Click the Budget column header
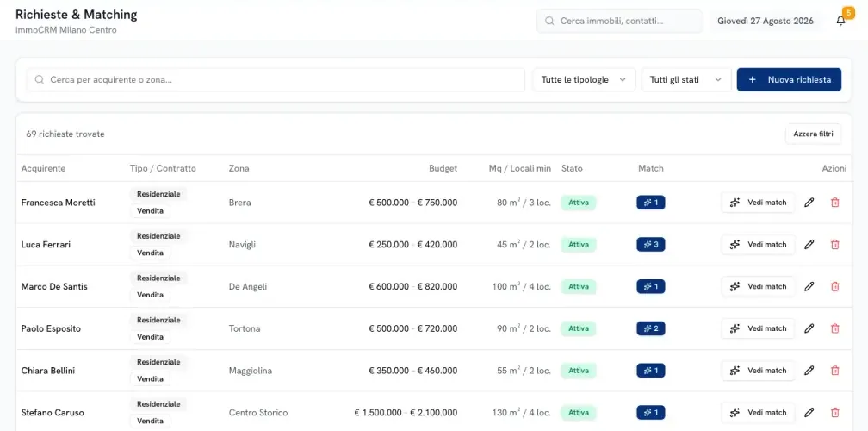The width and height of the screenshot is (868, 431). click(x=443, y=168)
